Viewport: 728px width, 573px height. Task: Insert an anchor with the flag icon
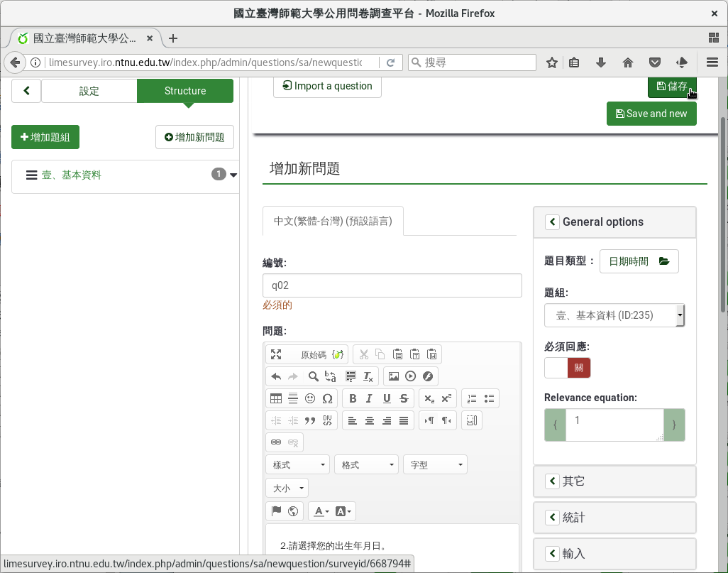coord(276,511)
